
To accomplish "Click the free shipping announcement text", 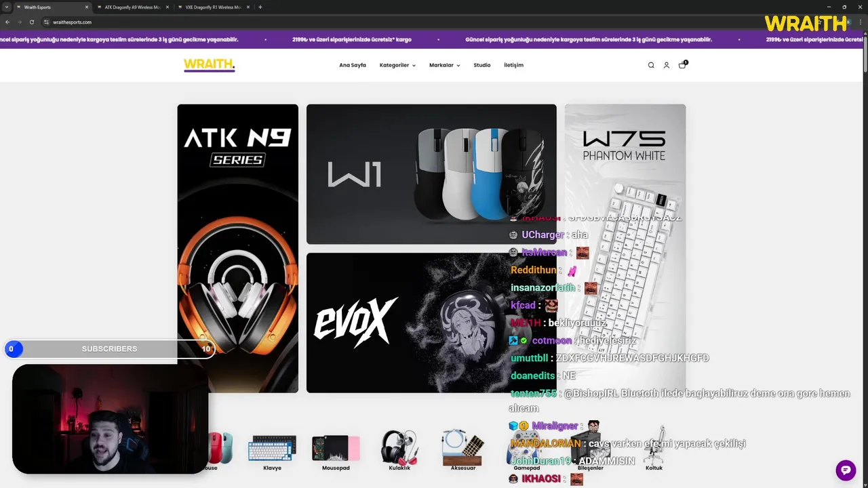I will [352, 39].
